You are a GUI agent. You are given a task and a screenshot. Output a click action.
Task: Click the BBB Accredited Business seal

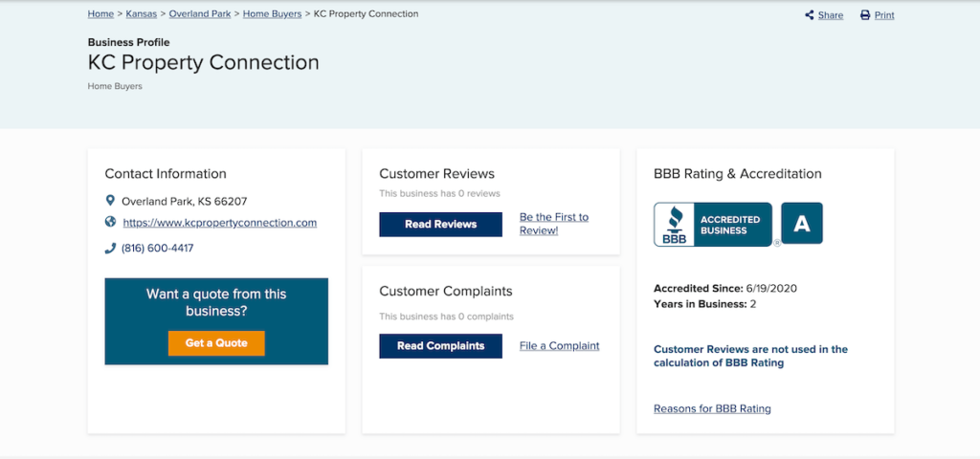(x=713, y=224)
